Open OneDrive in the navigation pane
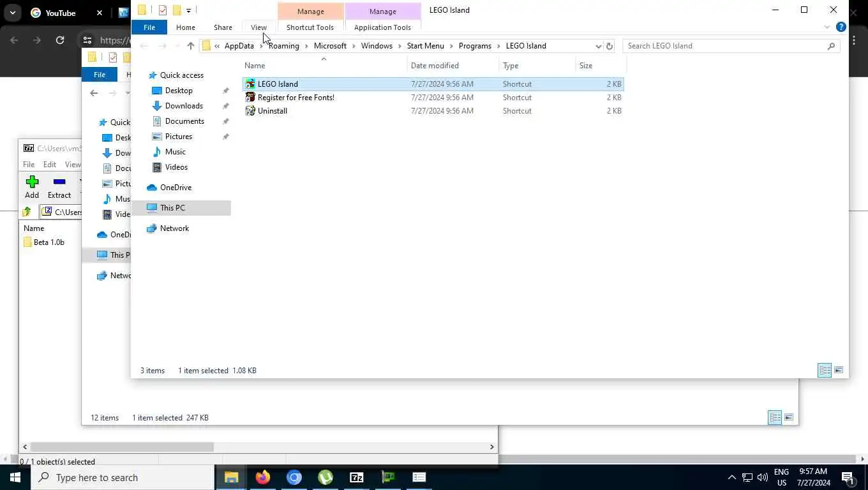This screenshot has width=868, height=490. tap(176, 188)
